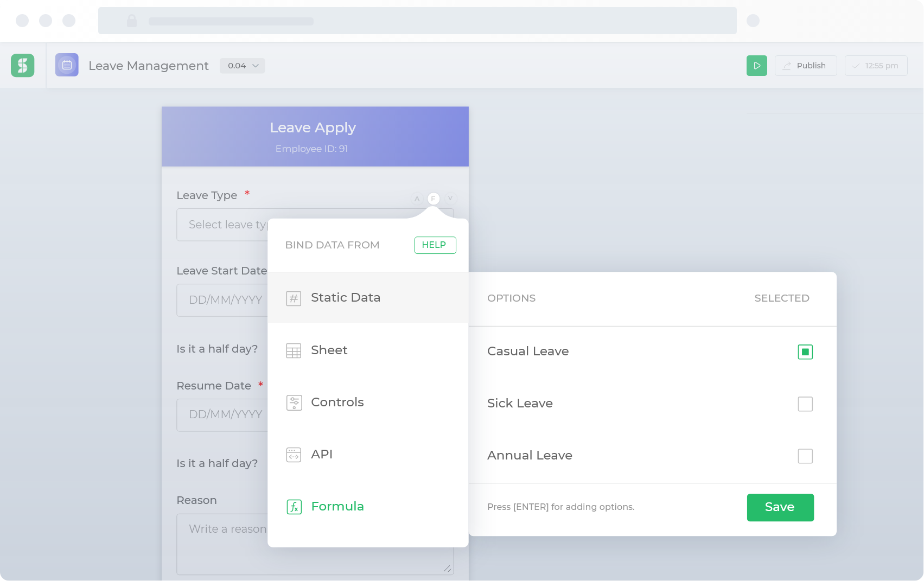Publish the app

tap(806, 66)
